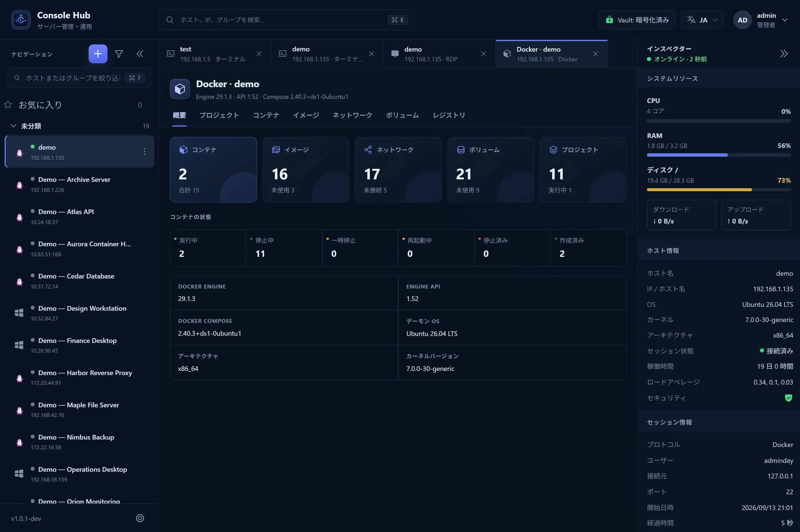Open the イメージ tab
The height and width of the screenshot is (532, 800).
(306, 115)
